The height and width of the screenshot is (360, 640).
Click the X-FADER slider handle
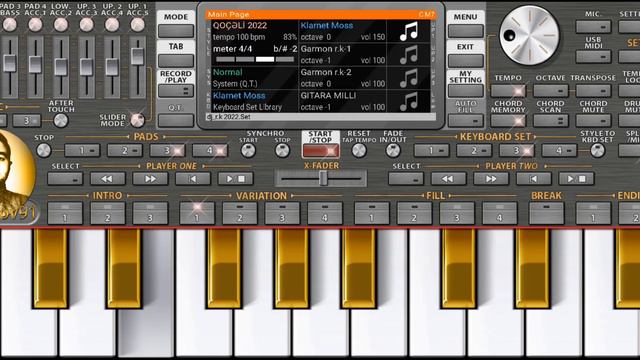(x=323, y=178)
